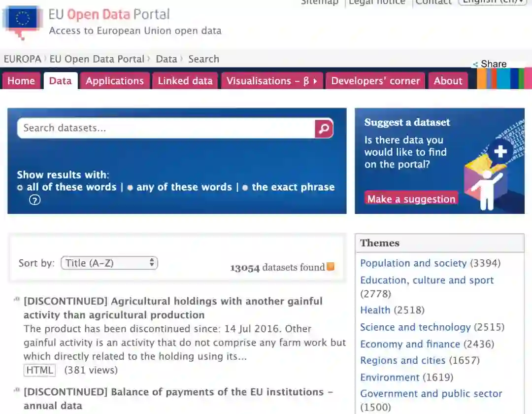Select the Data tab

pos(61,81)
